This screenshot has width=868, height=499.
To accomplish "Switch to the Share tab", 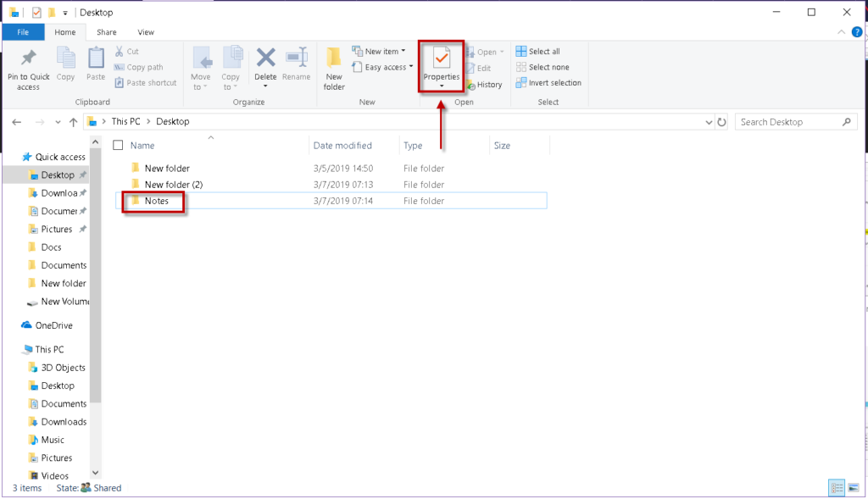I will click(x=106, y=32).
